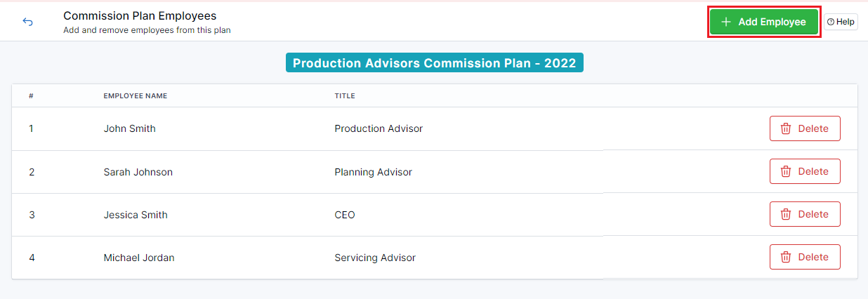Select the John Smith name cell
The height and width of the screenshot is (299, 868).
click(129, 128)
